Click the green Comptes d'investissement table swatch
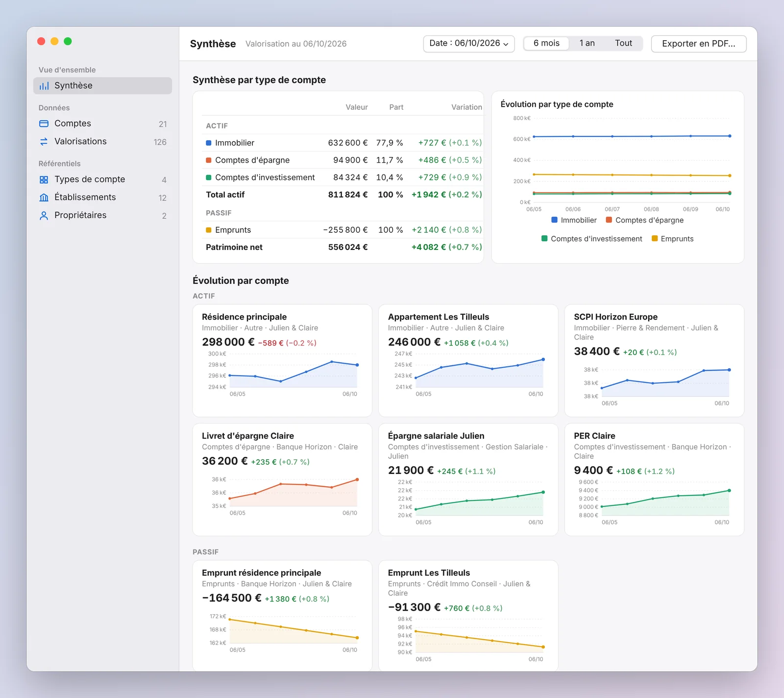 tap(209, 177)
